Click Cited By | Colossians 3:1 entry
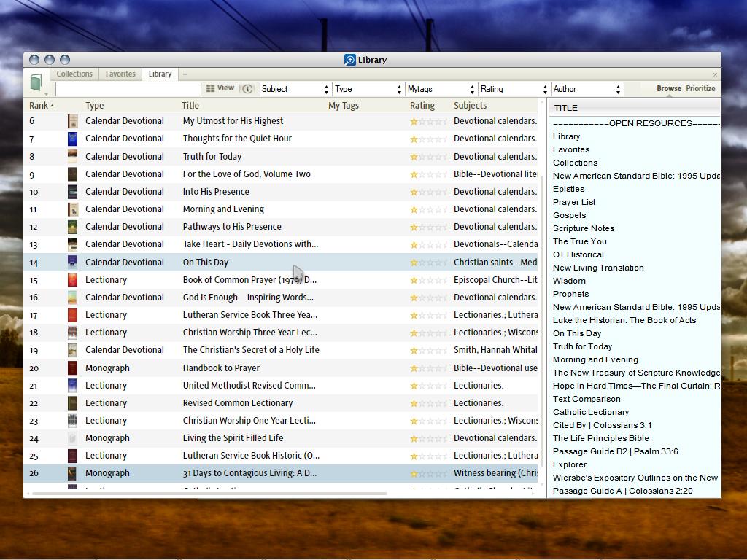 [602, 425]
